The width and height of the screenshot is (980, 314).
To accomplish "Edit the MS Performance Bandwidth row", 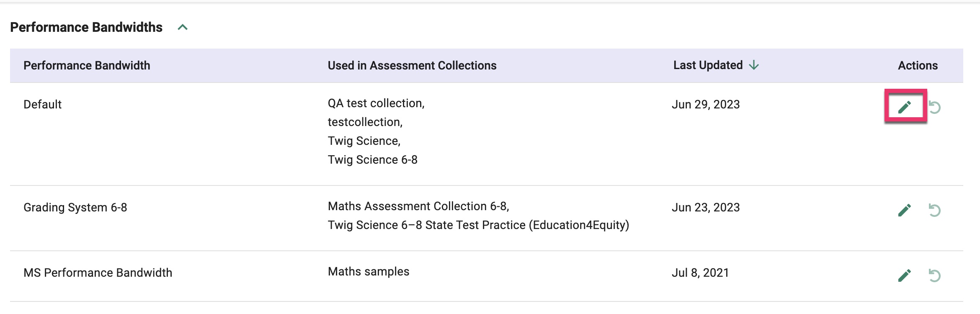I will [905, 275].
